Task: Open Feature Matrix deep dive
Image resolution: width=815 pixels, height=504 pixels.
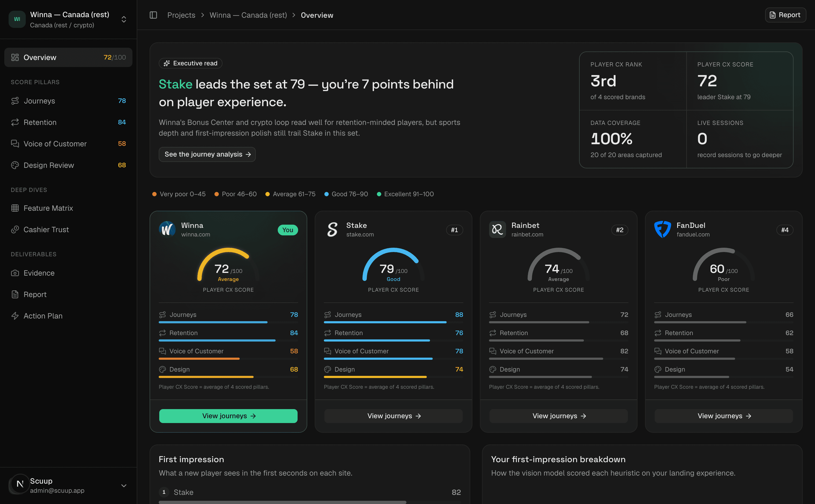Action: 68,208
